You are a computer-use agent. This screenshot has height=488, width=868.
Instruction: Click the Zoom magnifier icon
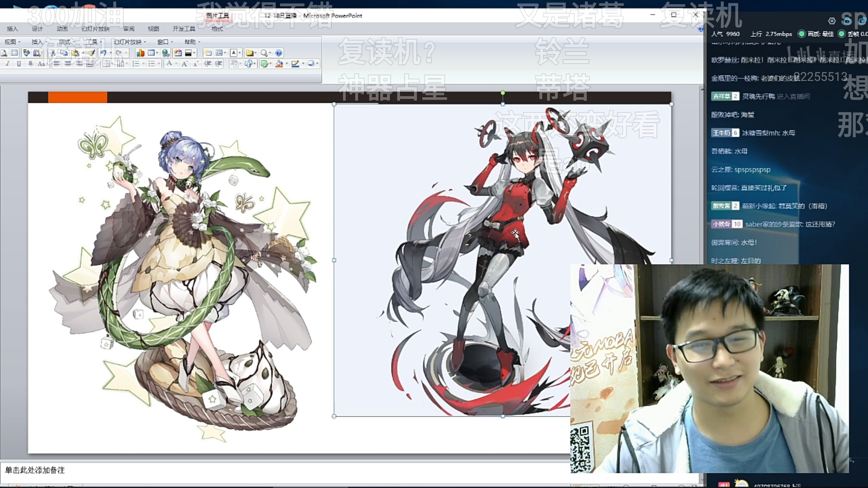(x=264, y=53)
